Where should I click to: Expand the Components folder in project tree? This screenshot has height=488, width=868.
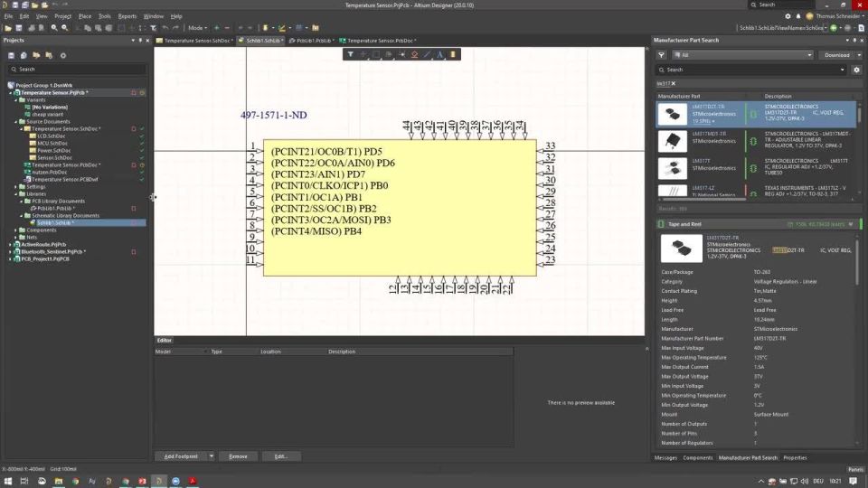click(16, 230)
